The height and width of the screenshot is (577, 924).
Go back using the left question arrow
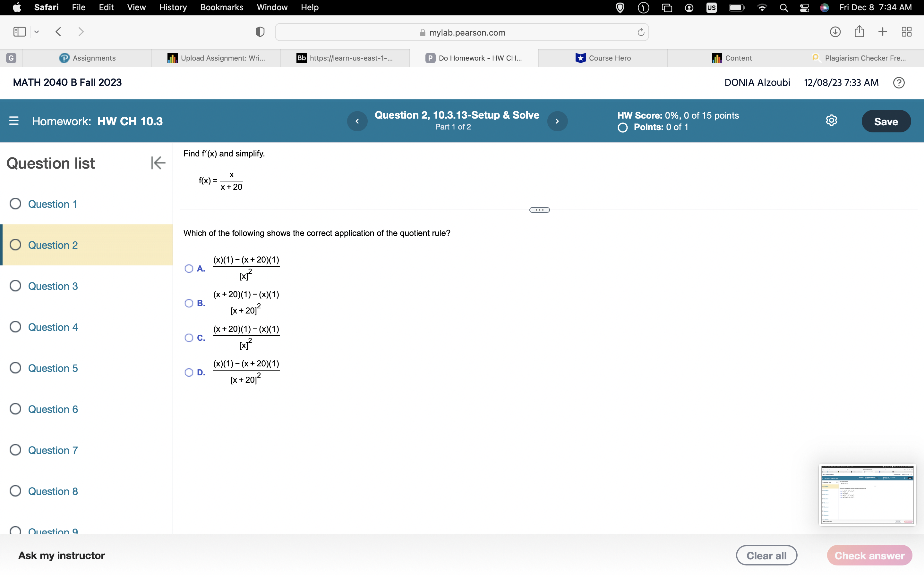pos(357,121)
